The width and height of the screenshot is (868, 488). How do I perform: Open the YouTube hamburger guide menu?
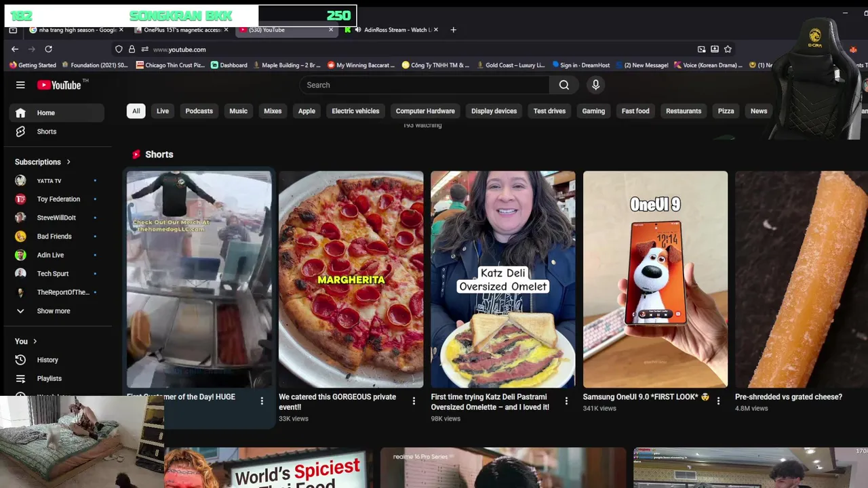click(x=20, y=85)
